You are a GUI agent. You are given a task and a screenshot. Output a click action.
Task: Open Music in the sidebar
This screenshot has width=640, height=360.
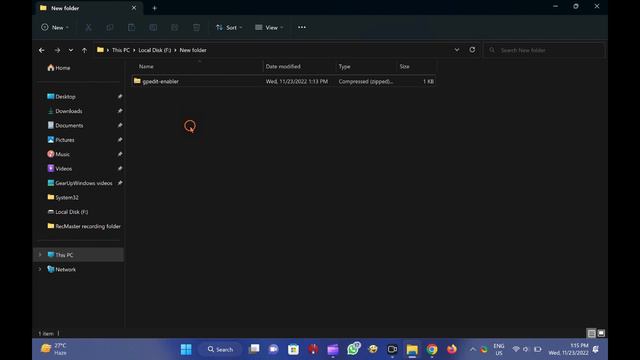(x=58, y=154)
